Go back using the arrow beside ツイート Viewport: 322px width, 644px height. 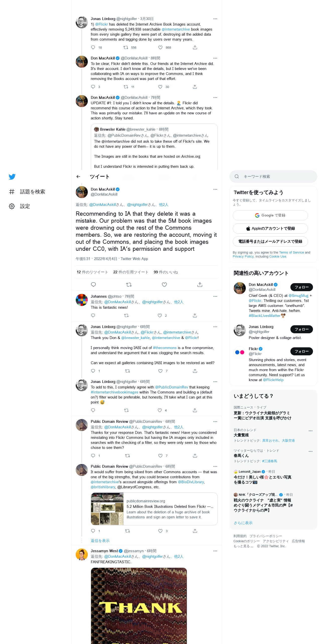tap(78, 177)
